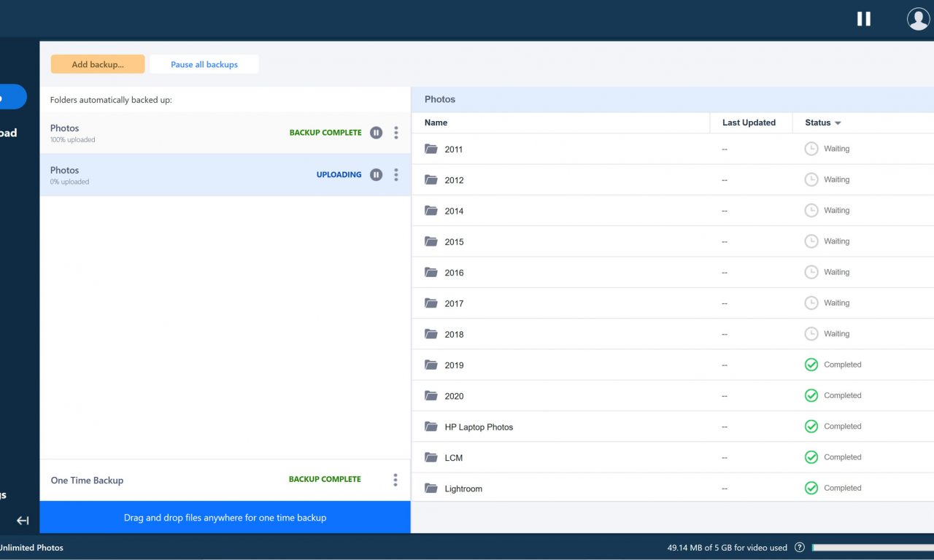934x560 pixels.
Task: Click the pause icon in top header
Action: click(864, 19)
